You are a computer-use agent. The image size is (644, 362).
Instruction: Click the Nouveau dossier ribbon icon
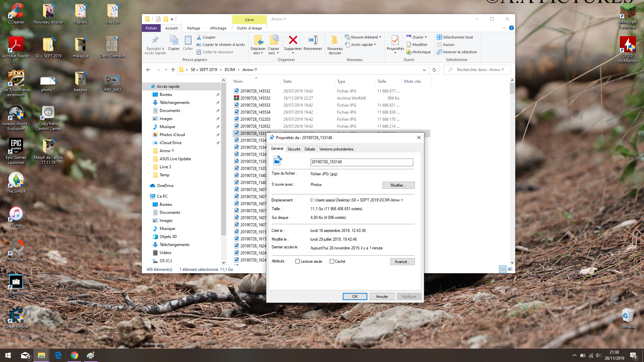[334, 41]
